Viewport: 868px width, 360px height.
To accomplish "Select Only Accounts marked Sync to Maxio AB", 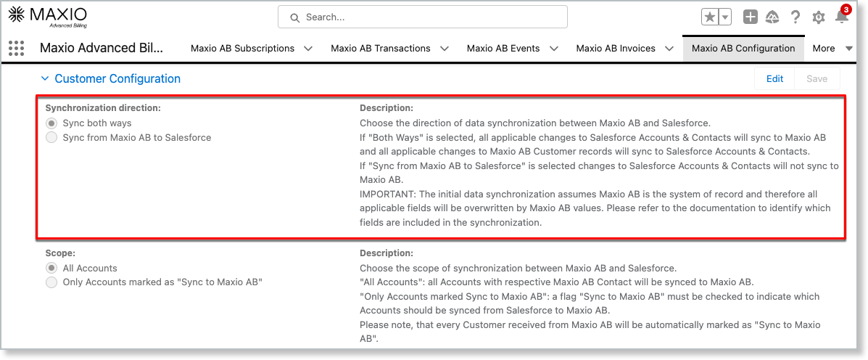I will (51, 282).
